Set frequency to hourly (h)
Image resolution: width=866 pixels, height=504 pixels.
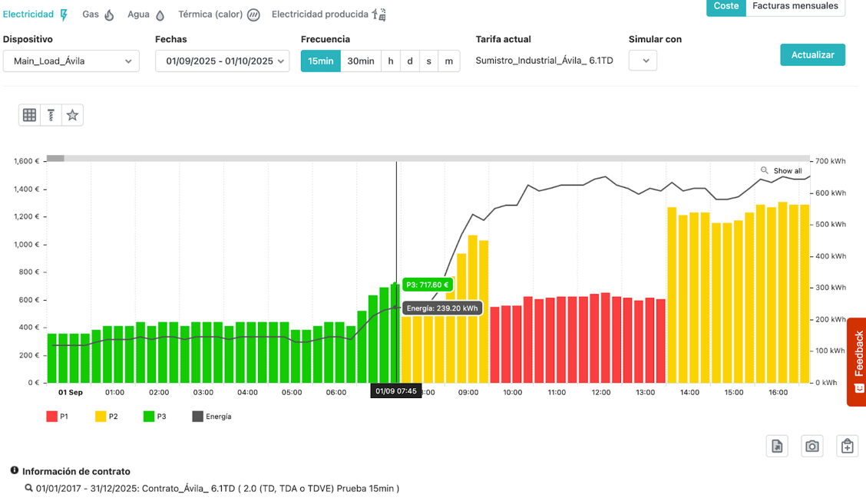391,61
